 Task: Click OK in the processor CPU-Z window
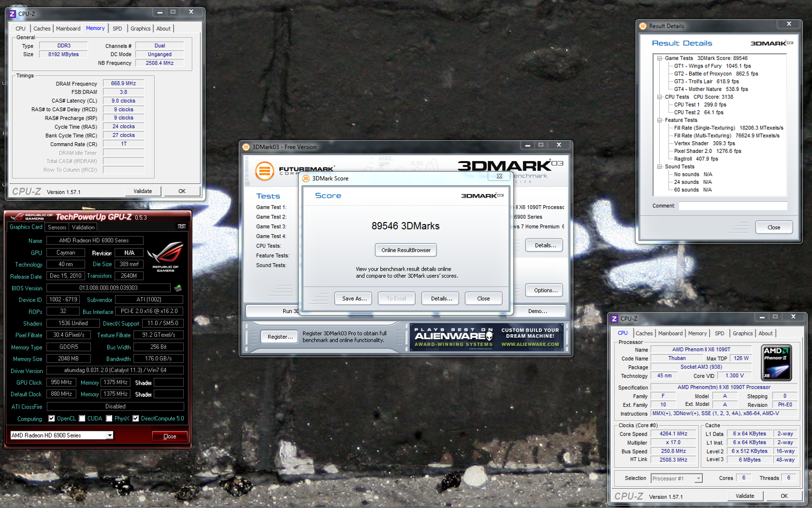784,496
